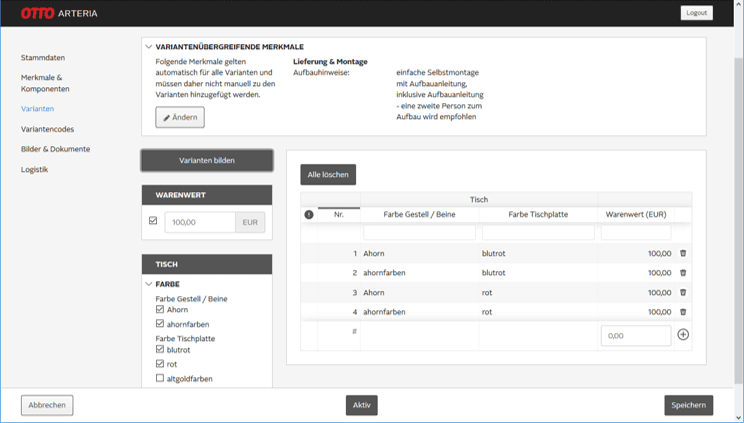The width and height of the screenshot is (744, 423).
Task: Sort by Nr. column header
Action: pyautogui.click(x=339, y=215)
